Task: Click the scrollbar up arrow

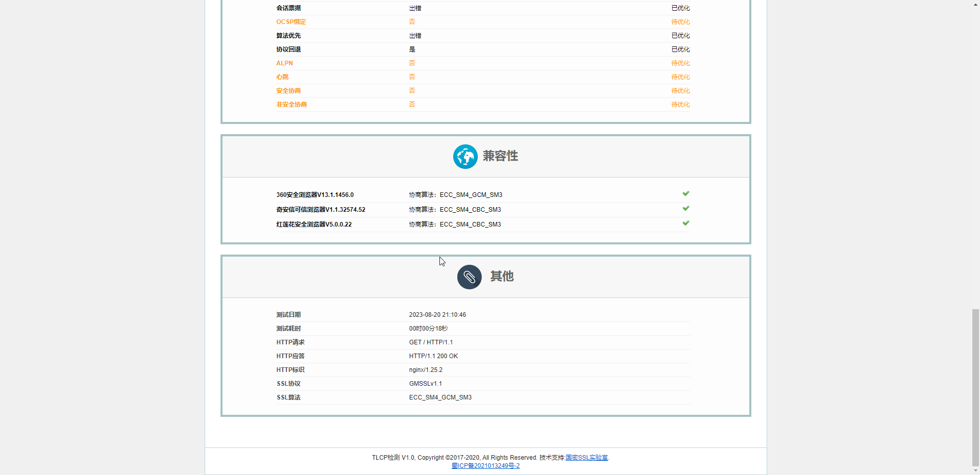Action: point(975,4)
